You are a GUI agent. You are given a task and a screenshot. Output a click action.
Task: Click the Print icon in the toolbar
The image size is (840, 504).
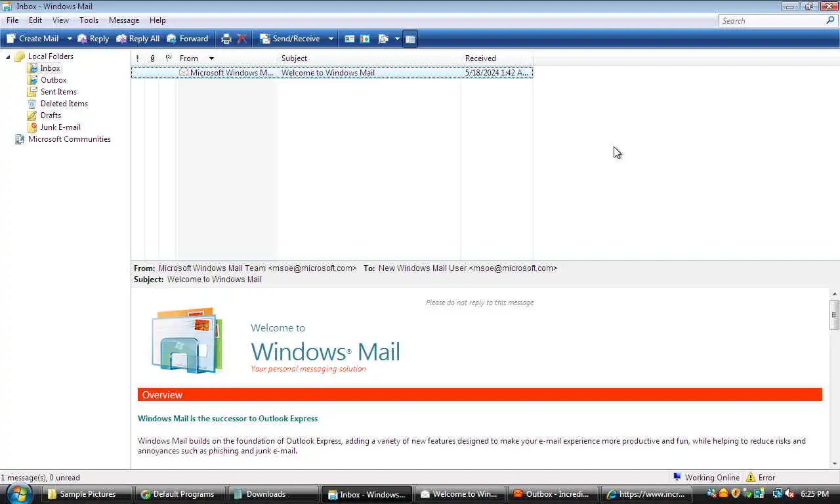click(x=226, y=39)
